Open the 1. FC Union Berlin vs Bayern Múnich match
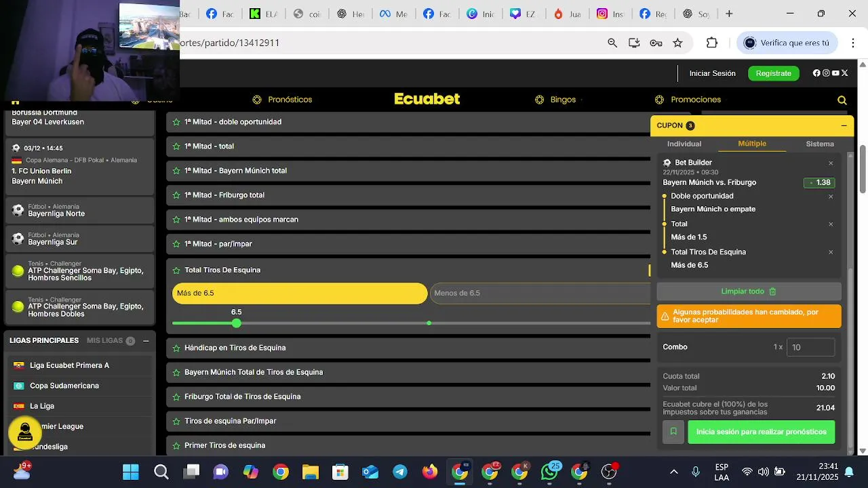Screen dimensions: 868x488 coord(80,167)
